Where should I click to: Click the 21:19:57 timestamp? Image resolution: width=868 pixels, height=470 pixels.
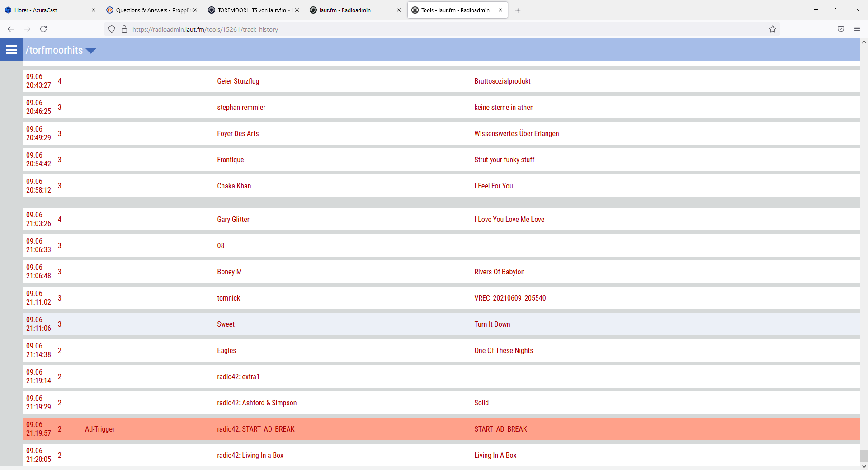38,433
